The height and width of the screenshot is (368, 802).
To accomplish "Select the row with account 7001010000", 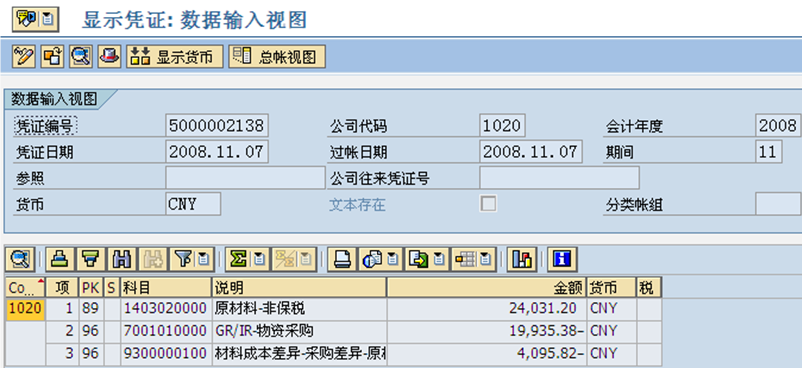I will [333, 331].
